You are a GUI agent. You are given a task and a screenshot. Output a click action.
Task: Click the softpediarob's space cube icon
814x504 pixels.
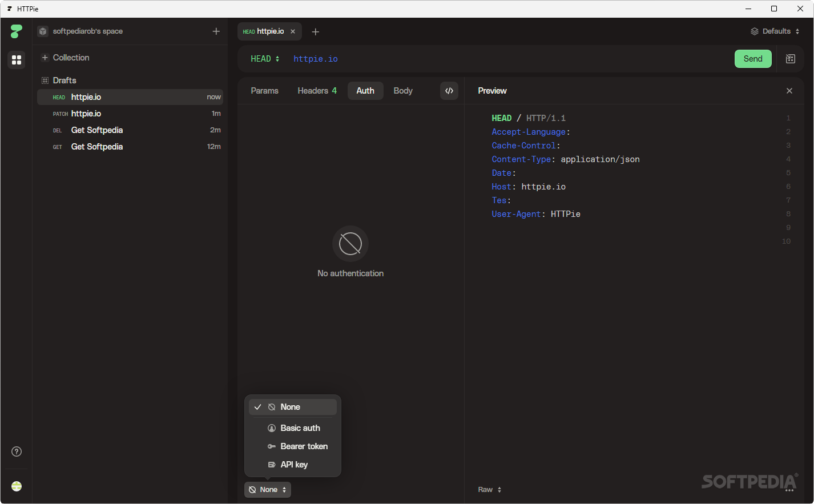tap(43, 31)
